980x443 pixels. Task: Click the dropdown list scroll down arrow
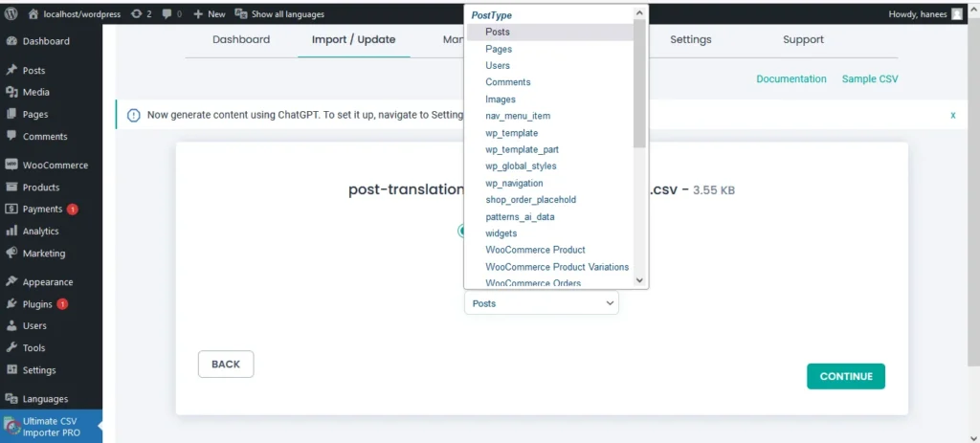pyautogui.click(x=639, y=280)
